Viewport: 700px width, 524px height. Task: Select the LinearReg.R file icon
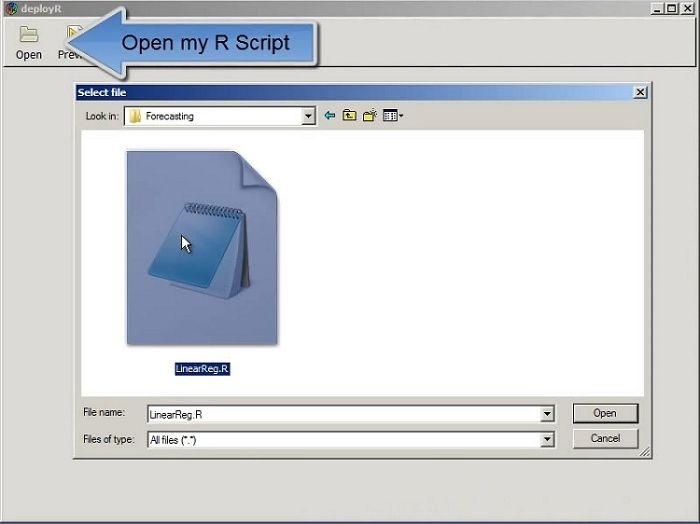[201, 248]
